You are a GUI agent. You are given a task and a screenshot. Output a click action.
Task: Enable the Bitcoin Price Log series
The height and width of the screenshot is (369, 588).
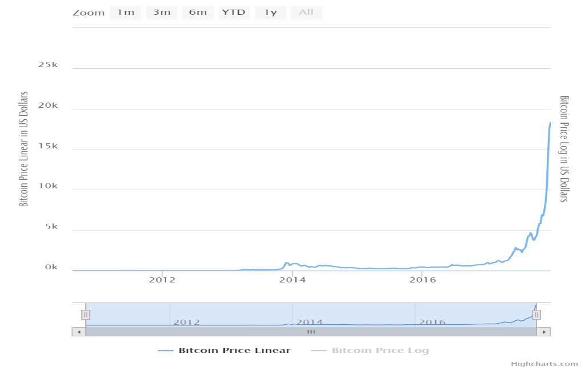380,350
